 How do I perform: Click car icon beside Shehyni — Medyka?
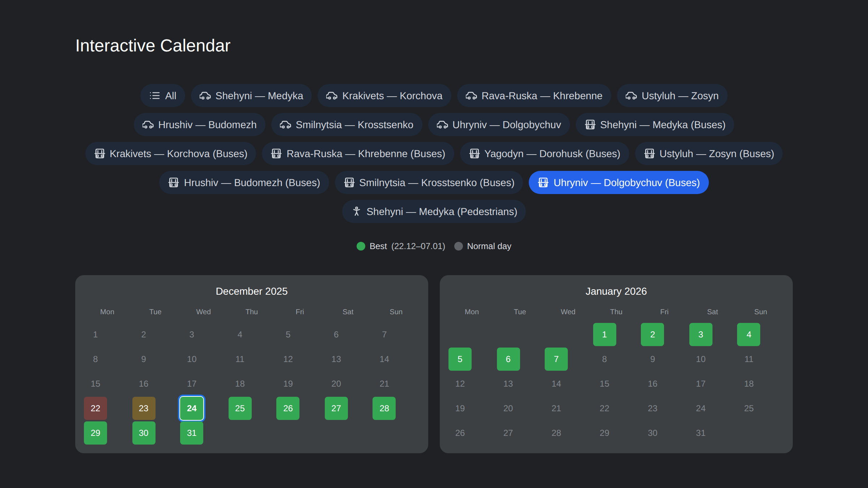[205, 96]
